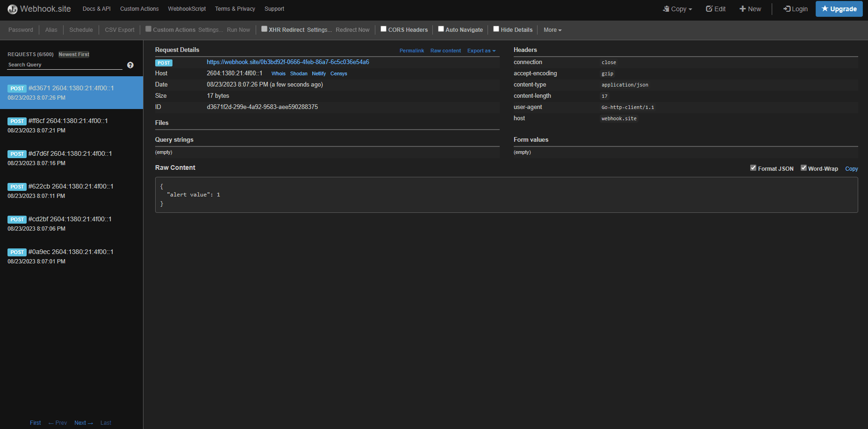Click the Alias toolbar option

tap(51, 30)
